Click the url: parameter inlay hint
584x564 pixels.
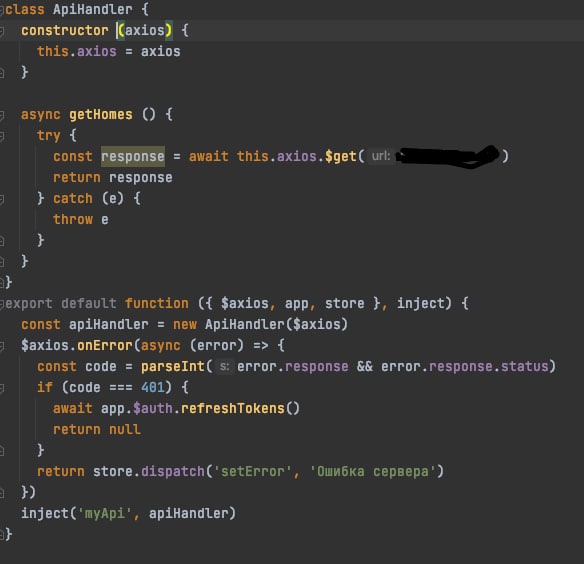click(381, 156)
